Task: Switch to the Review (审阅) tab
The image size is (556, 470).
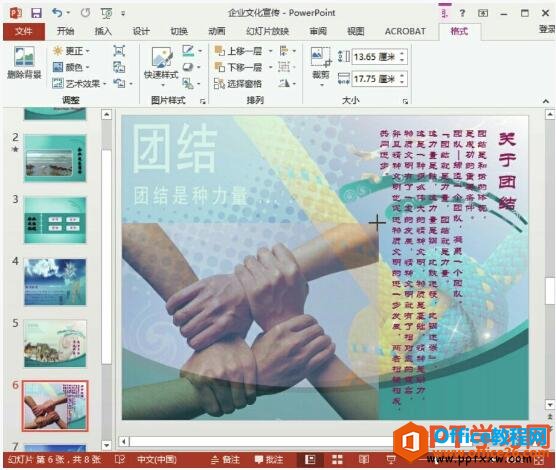Action: click(318, 31)
